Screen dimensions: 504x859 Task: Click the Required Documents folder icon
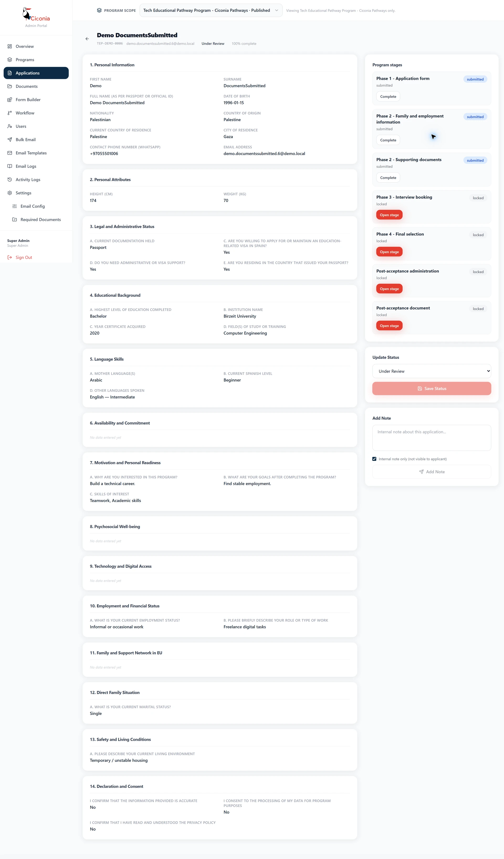[14, 220]
